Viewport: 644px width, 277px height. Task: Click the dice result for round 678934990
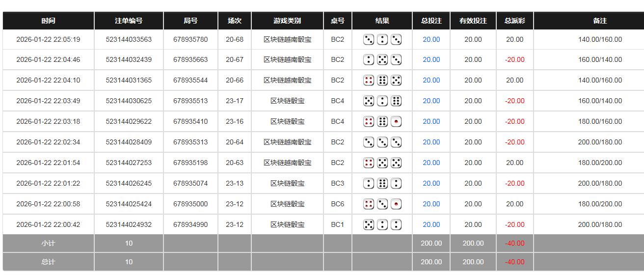(382, 224)
